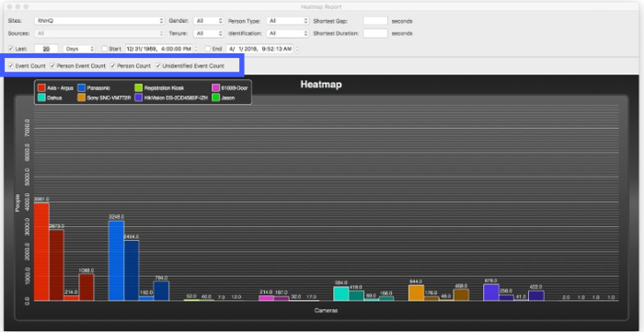Click the Dahua teal legend swatch

point(41,98)
